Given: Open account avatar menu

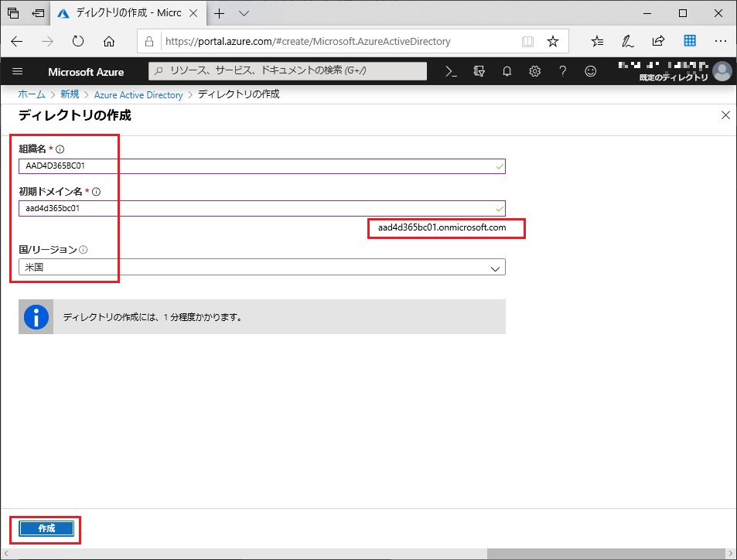Looking at the screenshot, I should pyautogui.click(x=722, y=71).
